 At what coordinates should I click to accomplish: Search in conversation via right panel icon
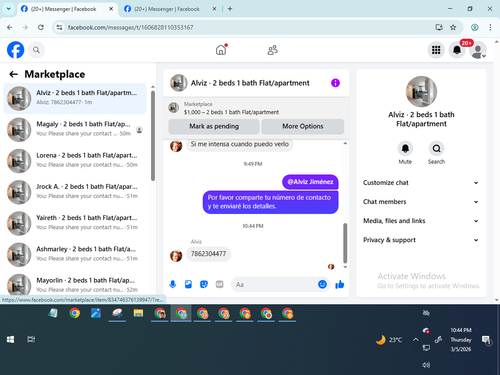tap(436, 148)
